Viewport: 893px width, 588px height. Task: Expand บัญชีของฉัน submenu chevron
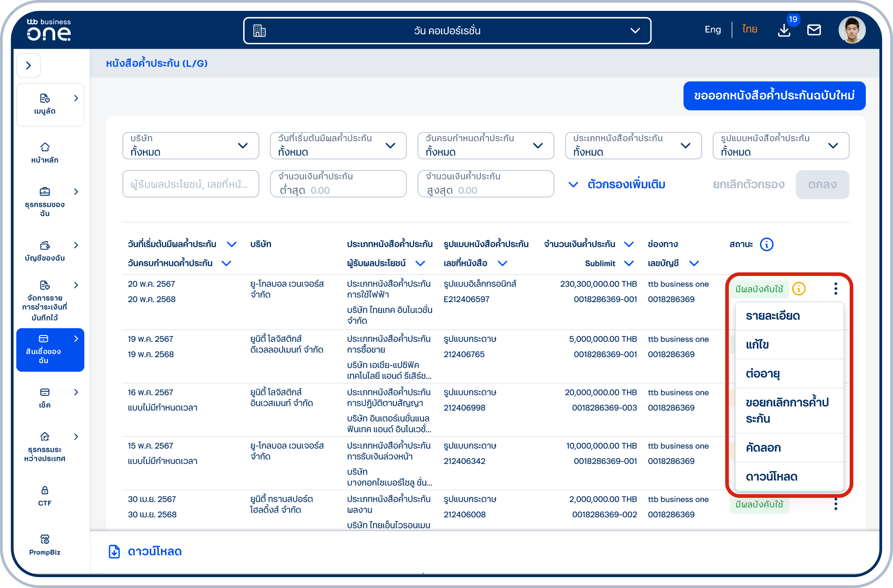[x=76, y=245]
